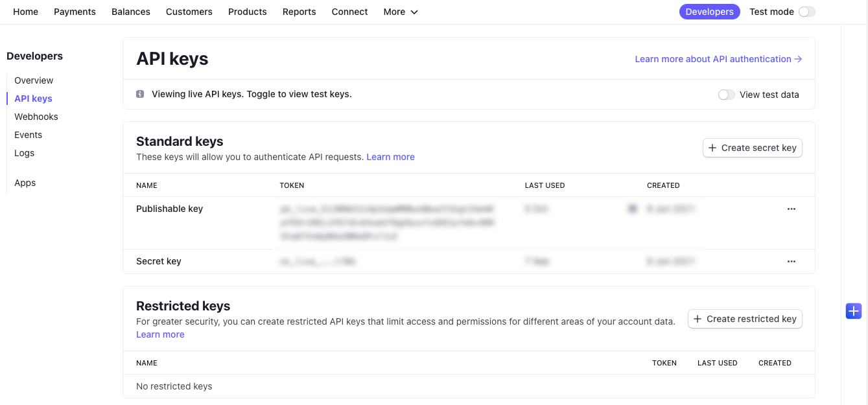The height and width of the screenshot is (405, 868).
Task: Reveal the blurred Secret key token
Action: click(318, 262)
